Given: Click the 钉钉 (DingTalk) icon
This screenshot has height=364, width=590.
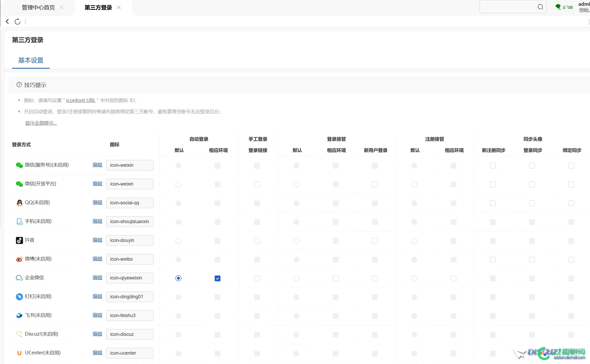Looking at the screenshot, I should click(19, 296).
